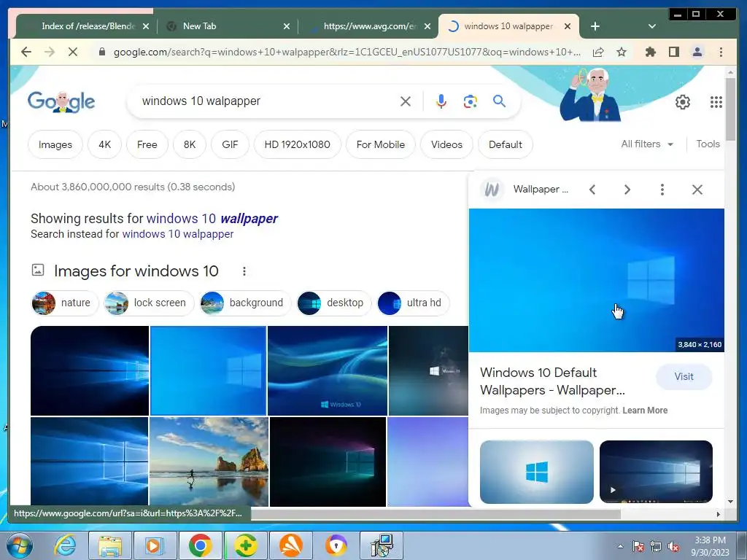This screenshot has height=560, width=747.
Task: Click the vertical page scrollbar thumb
Action: 730,108
